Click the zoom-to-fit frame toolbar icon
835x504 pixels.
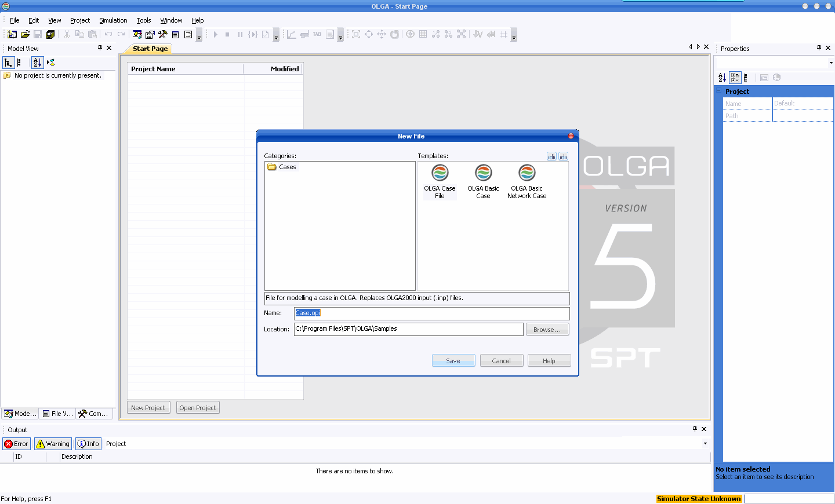pyautogui.click(x=356, y=35)
